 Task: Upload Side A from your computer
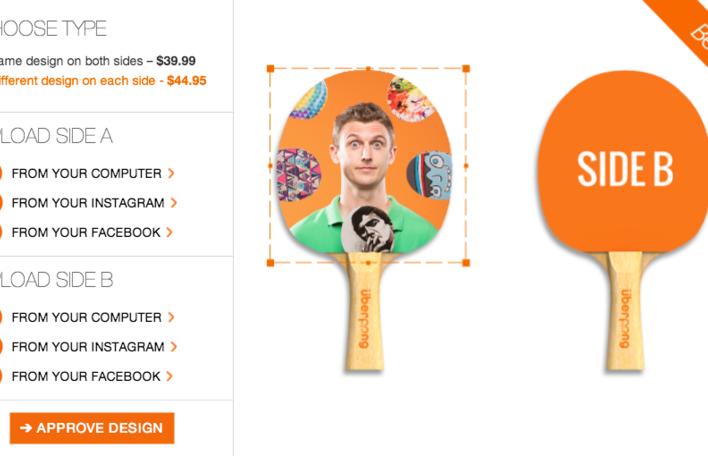tap(87, 173)
